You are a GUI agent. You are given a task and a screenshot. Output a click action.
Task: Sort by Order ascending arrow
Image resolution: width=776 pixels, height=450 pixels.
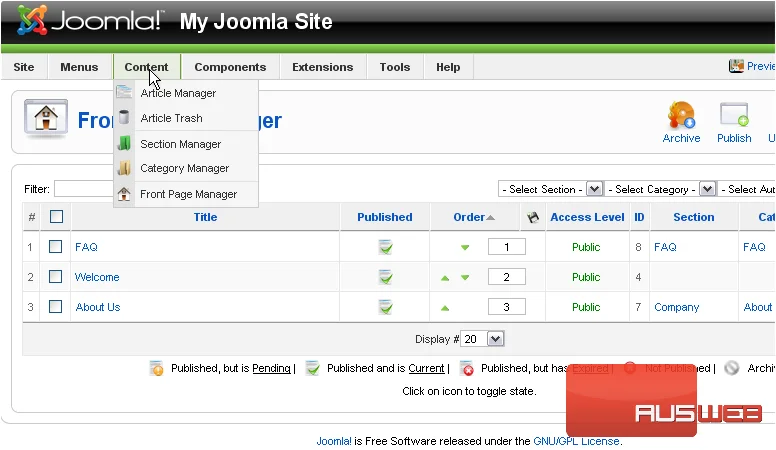point(490,217)
